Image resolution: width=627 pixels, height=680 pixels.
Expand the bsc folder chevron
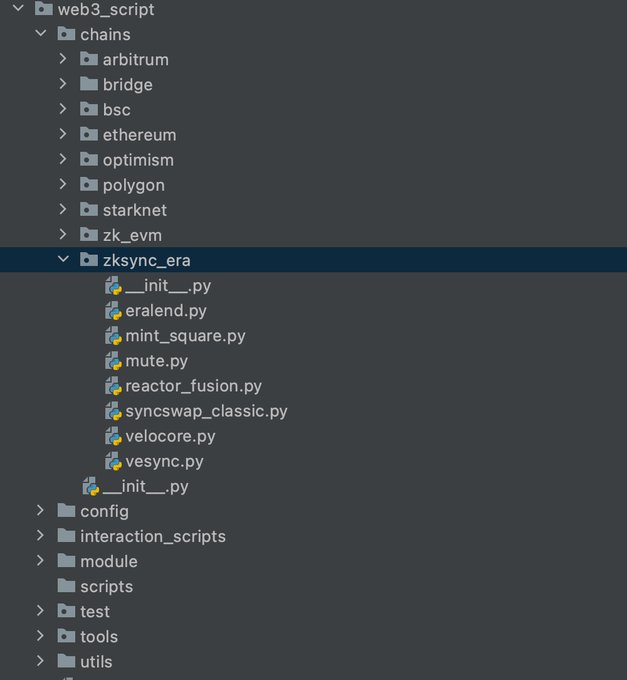point(63,109)
